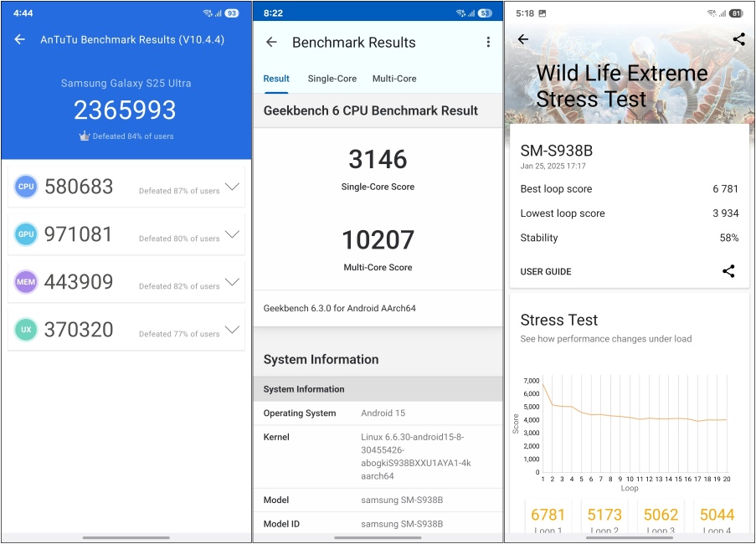Tap the back arrow in AnTuTu results
The width and height of the screenshot is (756, 544).
coord(20,39)
